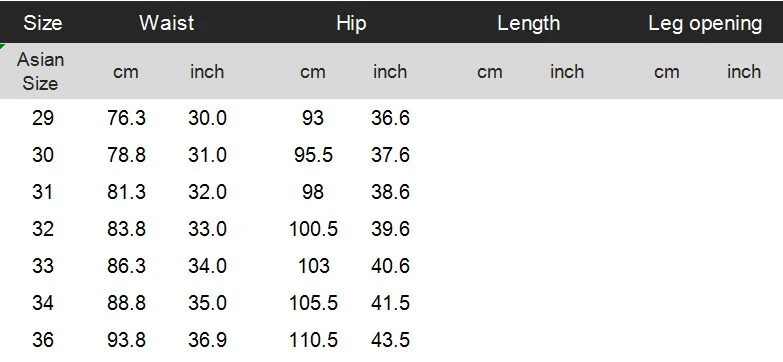Select the inch subheader under Leg opening
The image size is (783, 362).
(744, 71)
